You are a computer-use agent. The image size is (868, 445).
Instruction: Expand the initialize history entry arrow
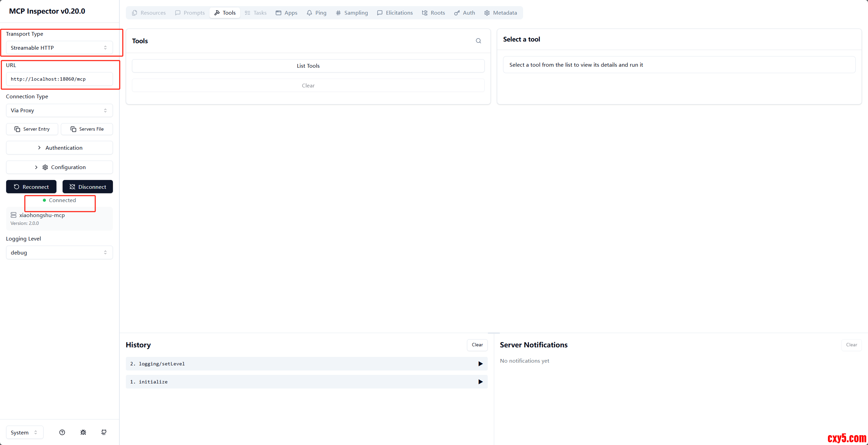(x=480, y=382)
